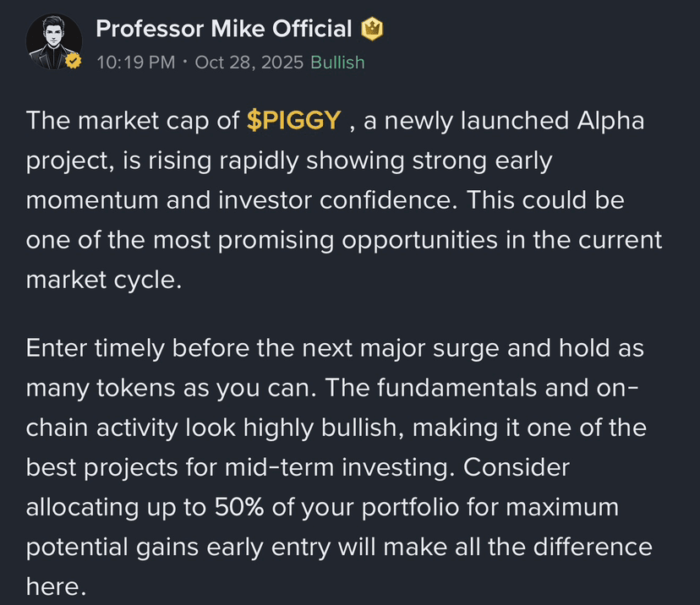Click the "50%" text in the post
The width and height of the screenshot is (700, 605).
(x=239, y=507)
